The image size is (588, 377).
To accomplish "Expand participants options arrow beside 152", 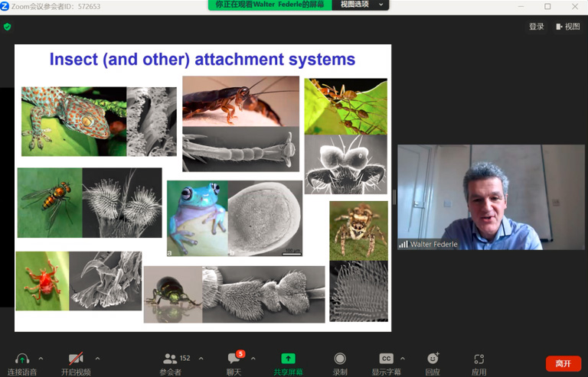I will [x=201, y=359].
